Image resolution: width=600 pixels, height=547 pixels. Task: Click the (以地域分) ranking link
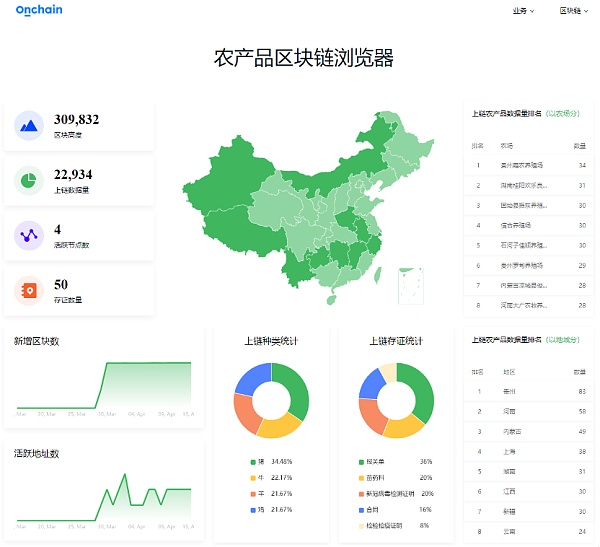[x=562, y=339]
